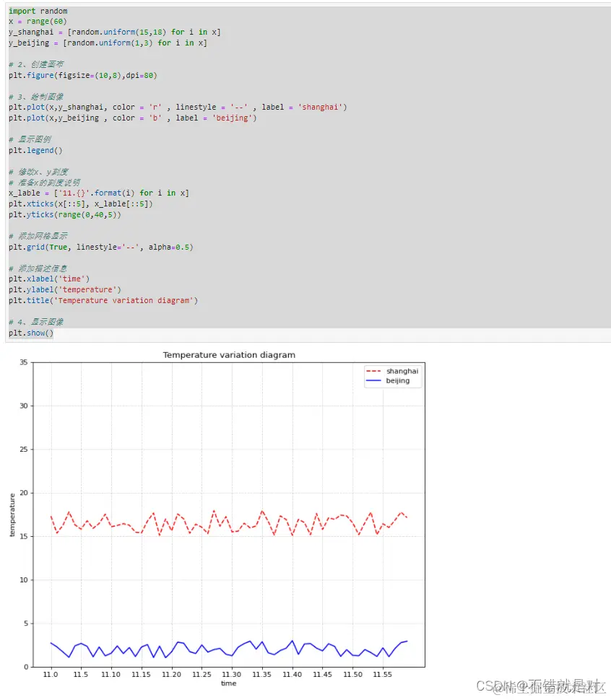This screenshot has height=700, width=611.
Task: Click the '# 准备x的刻度说明' comment
Action: [45, 183]
